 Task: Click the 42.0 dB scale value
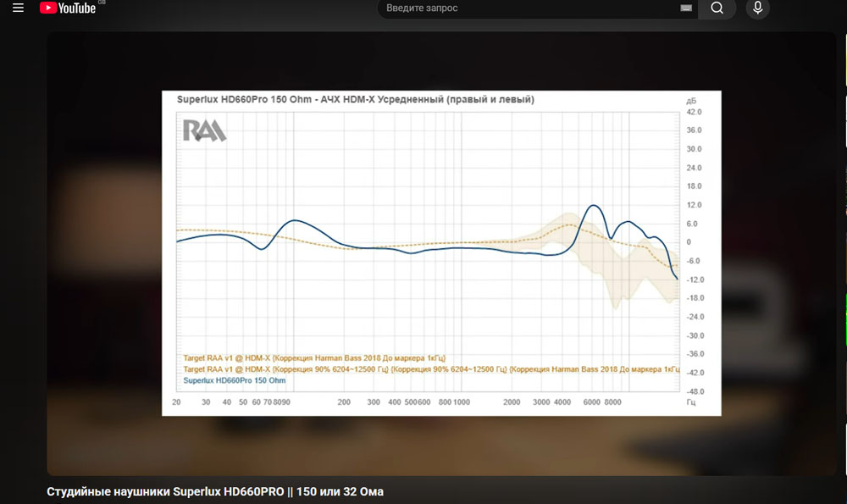pos(695,112)
